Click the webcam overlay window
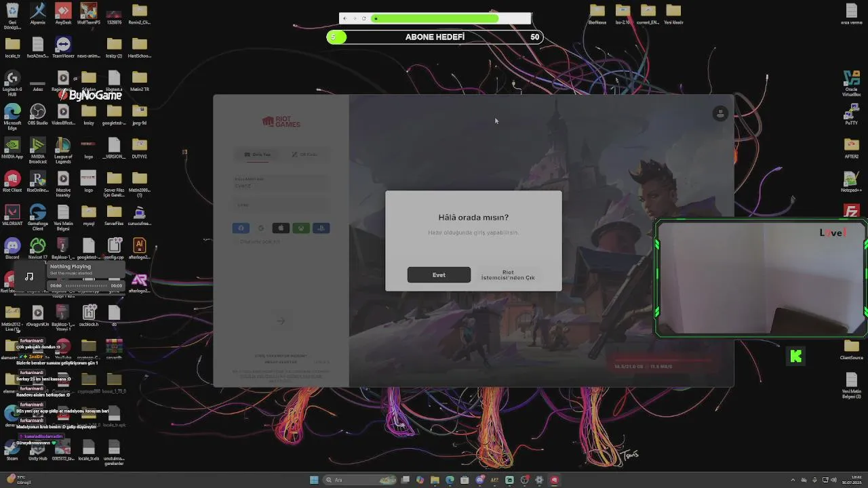This screenshot has width=868, height=488. point(761,278)
